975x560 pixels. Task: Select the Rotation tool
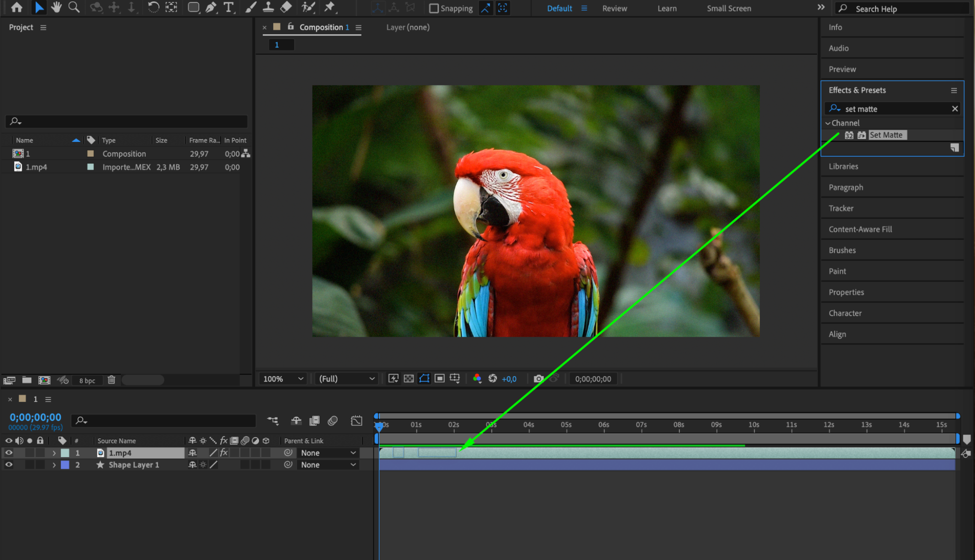(x=153, y=7)
